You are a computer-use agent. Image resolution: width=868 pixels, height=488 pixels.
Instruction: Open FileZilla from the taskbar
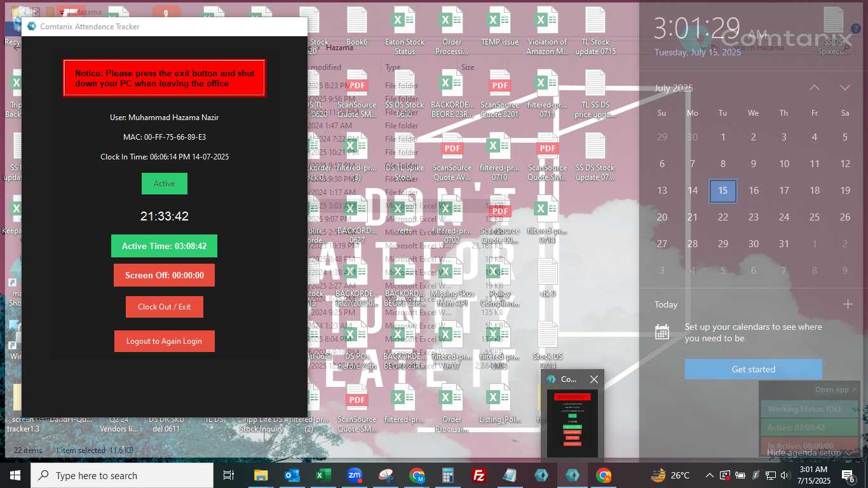pos(479,475)
